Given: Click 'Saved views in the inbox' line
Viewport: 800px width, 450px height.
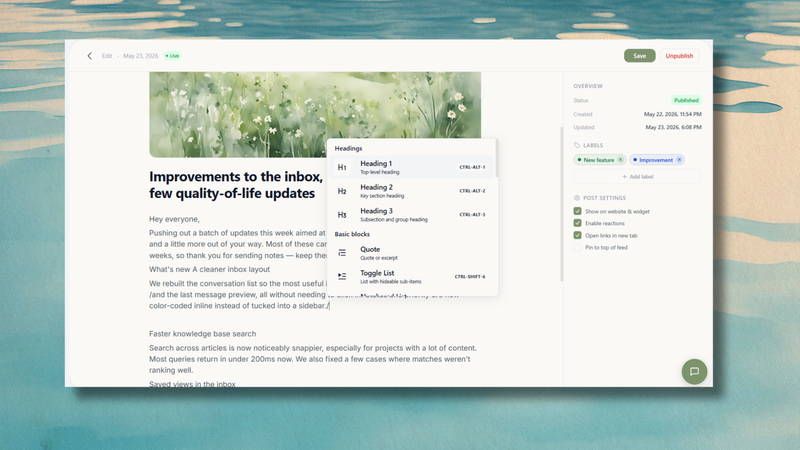Looking at the screenshot, I should click(192, 384).
